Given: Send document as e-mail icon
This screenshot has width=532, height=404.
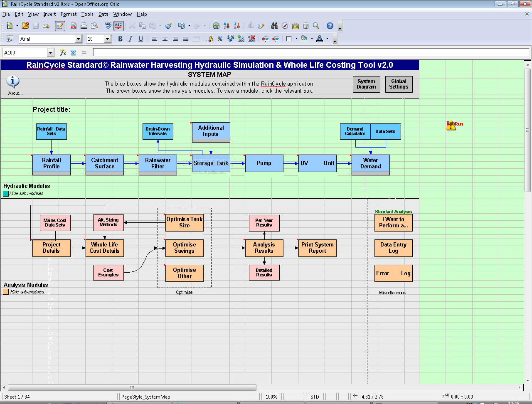Looking at the screenshot, I should (x=46, y=26).
